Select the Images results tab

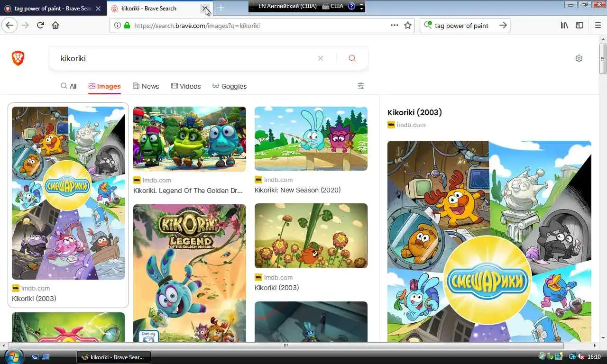coord(104,86)
